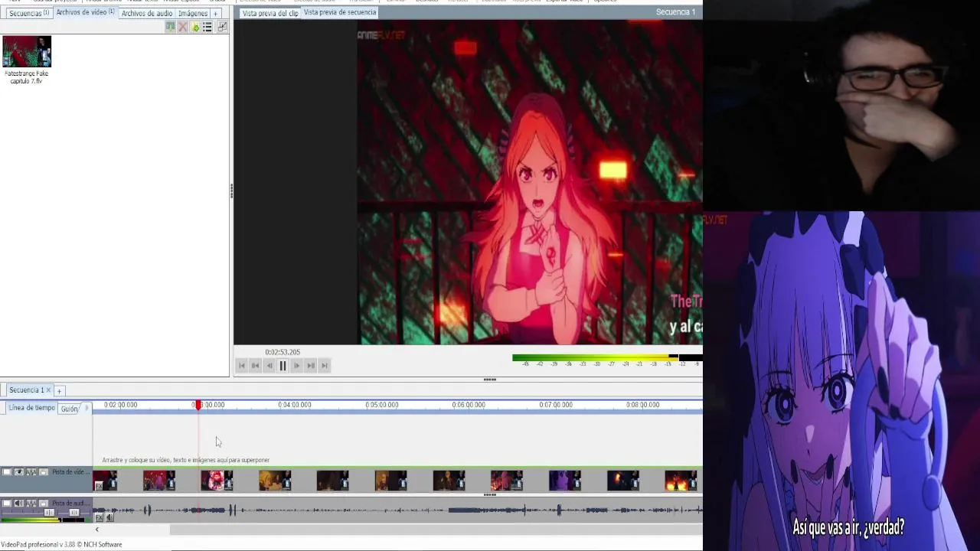Pause the sequence playback
This screenshot has height=551, width=980.
[283, 366]
